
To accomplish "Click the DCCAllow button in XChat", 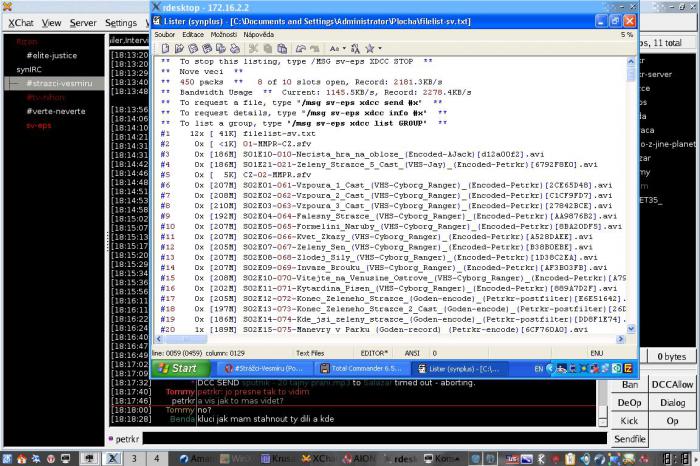I will click(672, 385).
